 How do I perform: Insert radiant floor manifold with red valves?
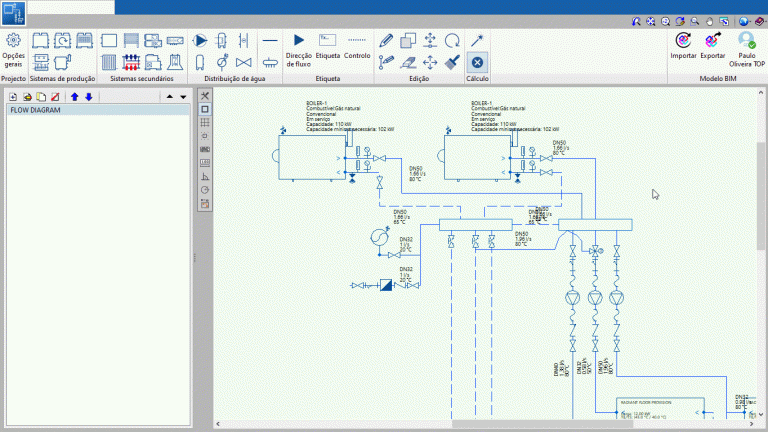click(131, 62)
